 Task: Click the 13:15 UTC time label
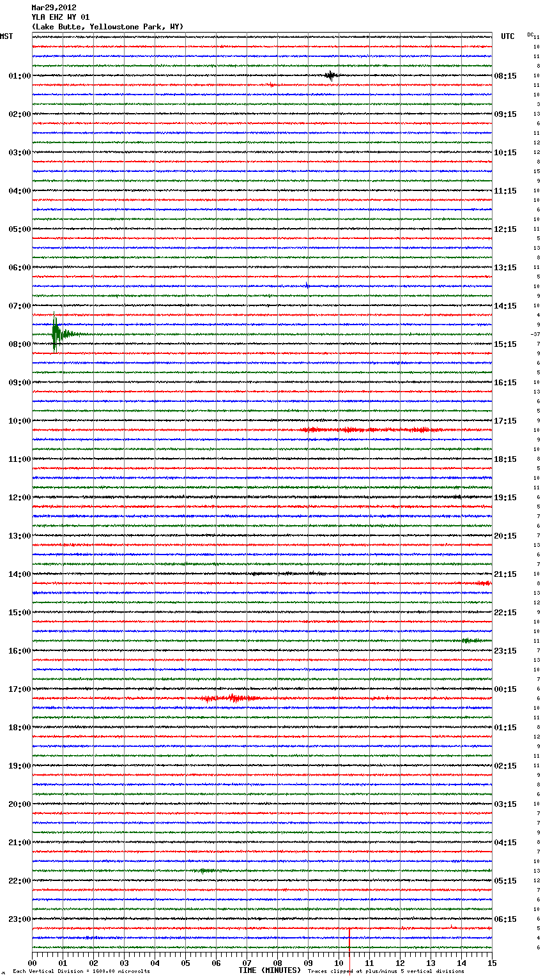(x=505, y=268)
